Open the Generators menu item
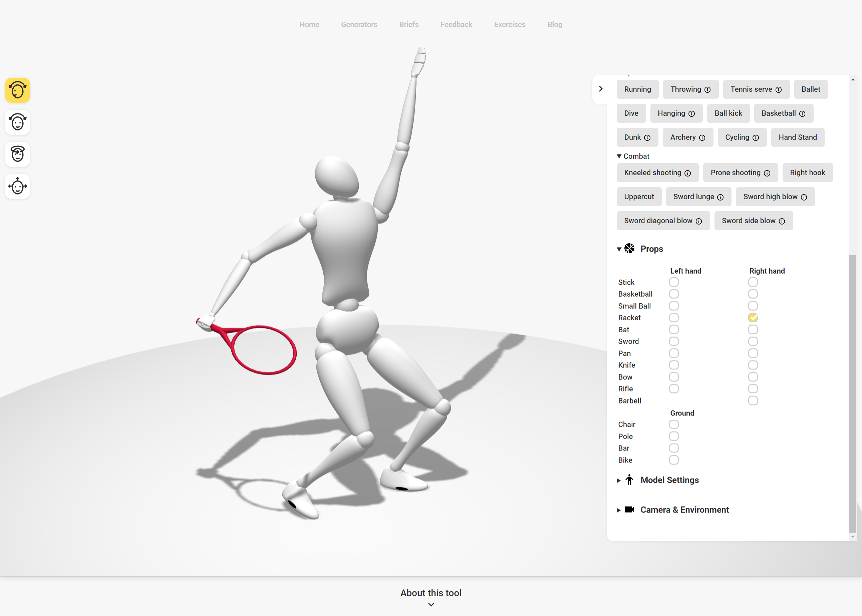The height and width of the screenshot is (616, 862). [x=359, y=25]
